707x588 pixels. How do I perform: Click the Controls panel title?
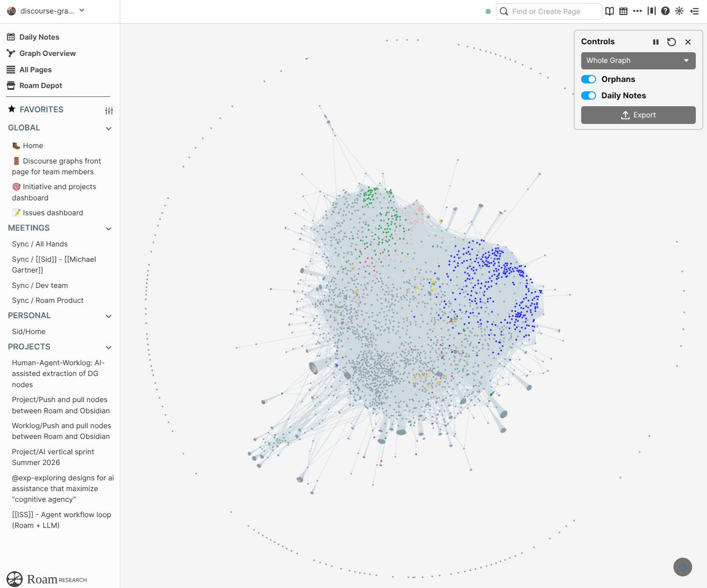click(598, 41)
